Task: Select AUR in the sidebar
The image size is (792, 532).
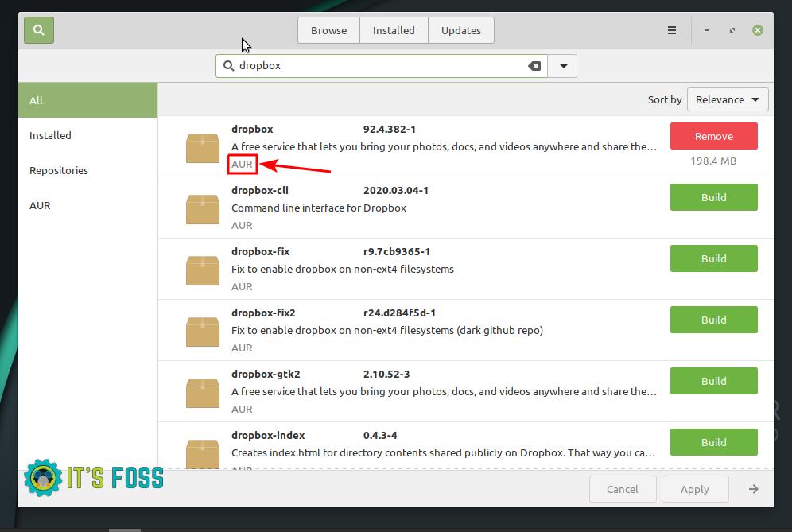Action: (41, 205)
